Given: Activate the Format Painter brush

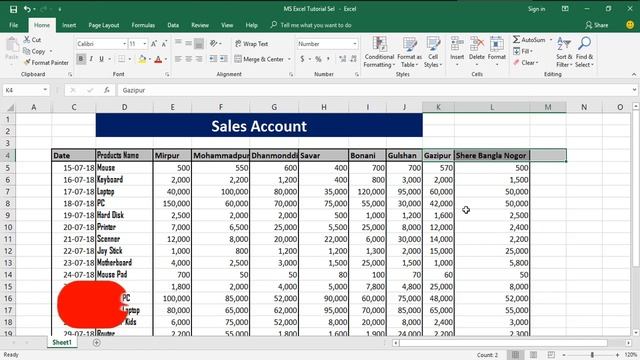Looking at the screenshot, I should pos(46,62).
